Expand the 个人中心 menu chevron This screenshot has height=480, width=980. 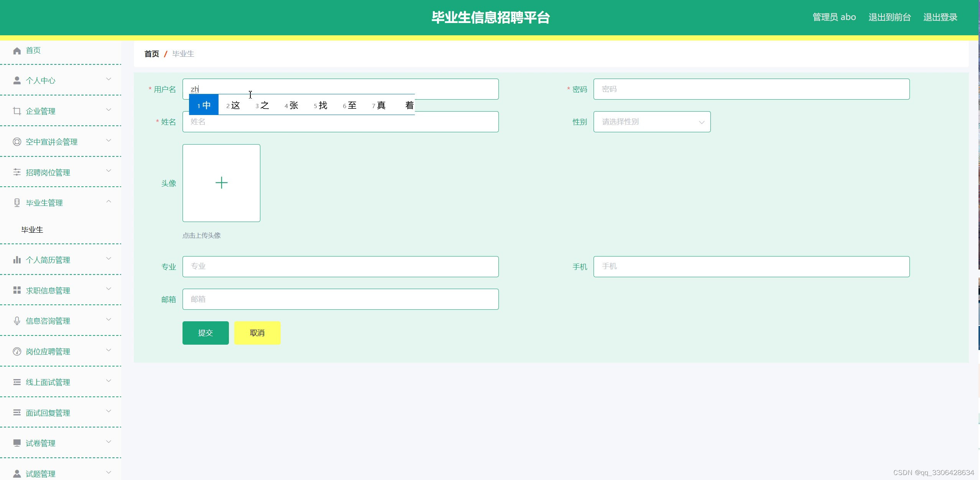[x=109, y=79]
